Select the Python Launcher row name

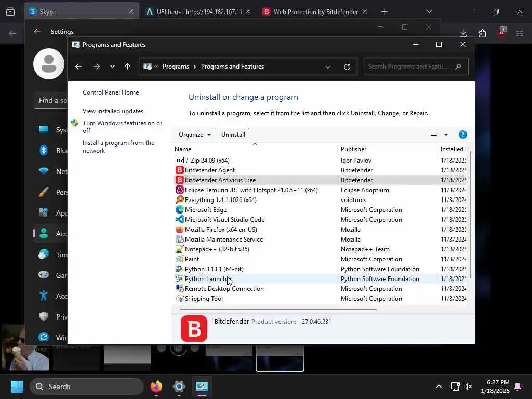click(207, 279)
